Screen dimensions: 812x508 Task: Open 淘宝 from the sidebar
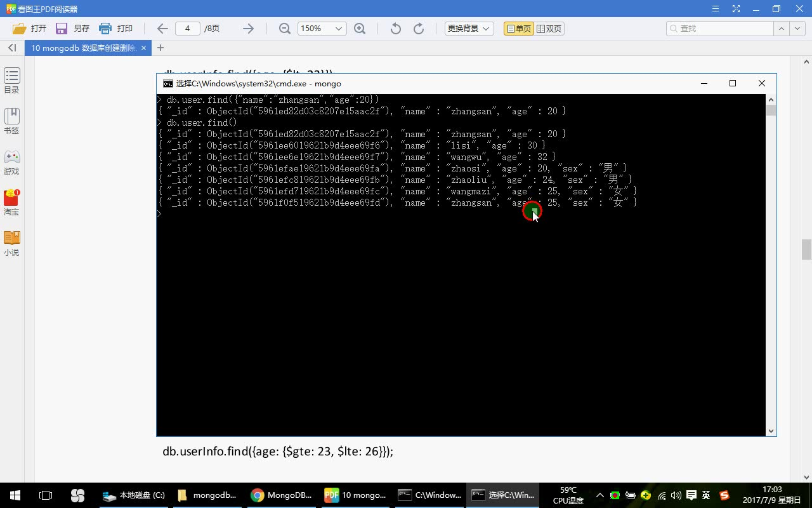(x=11, y=202)
